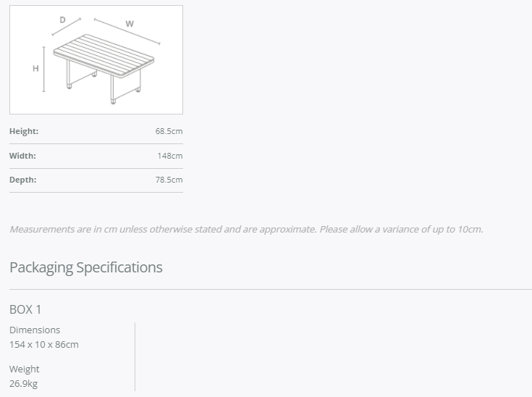Image resolution: width=532 pixels, height=397 pixels.
Task: Click the 78.5cm depth value
Action: [x=169, y=180]
